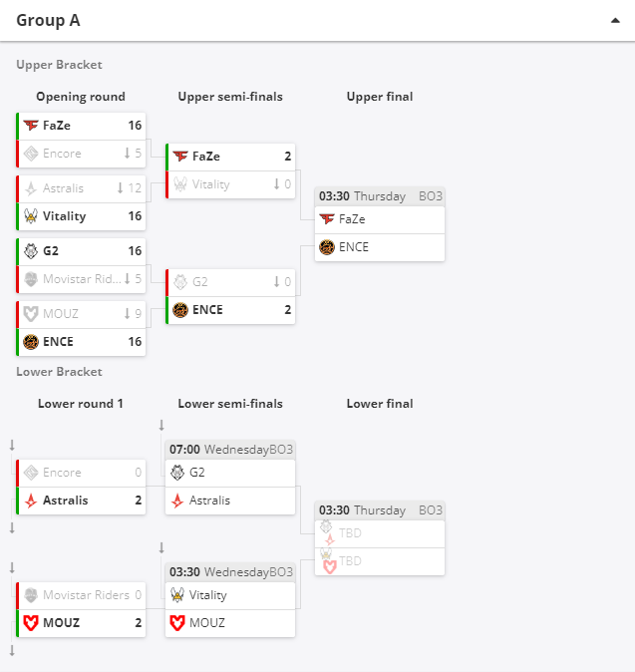Open Vitality team in upper semi-finals
The width and height of the screenshot is (635, 672).
[x=230, y=184]
